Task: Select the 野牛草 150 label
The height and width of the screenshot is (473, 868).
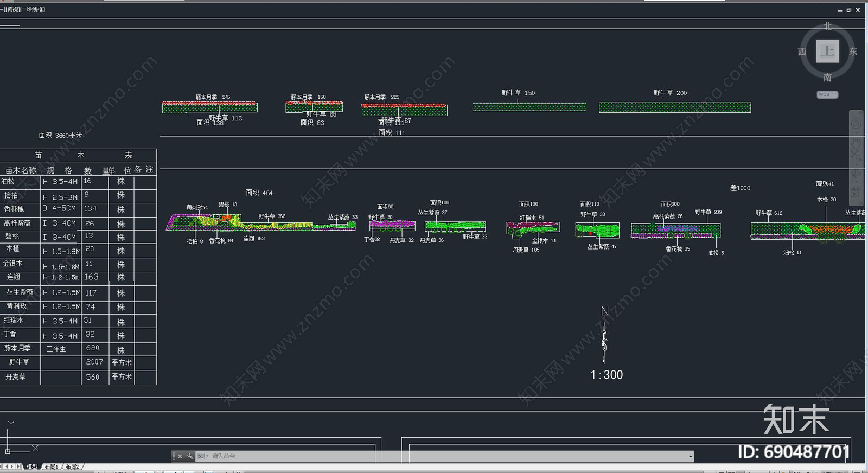Action: 518,93
